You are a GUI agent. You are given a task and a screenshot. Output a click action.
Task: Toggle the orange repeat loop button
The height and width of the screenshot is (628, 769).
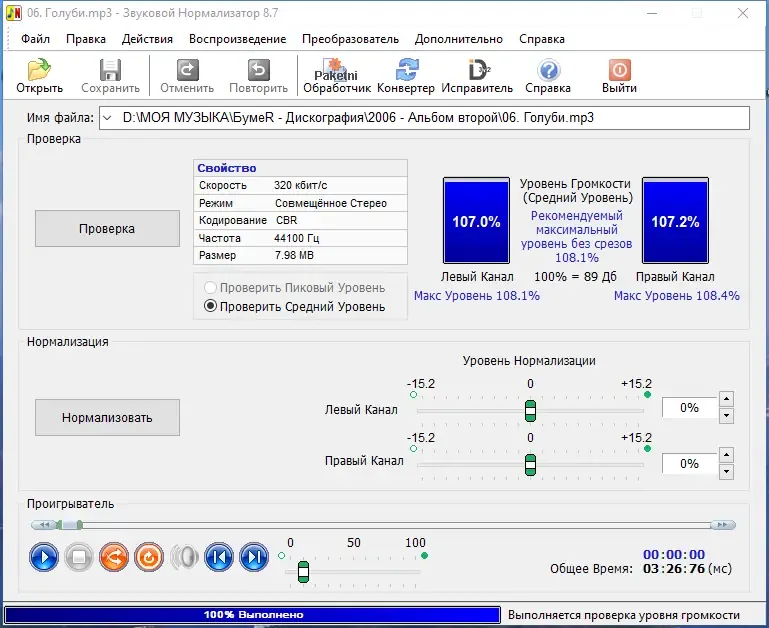[149, 557]
